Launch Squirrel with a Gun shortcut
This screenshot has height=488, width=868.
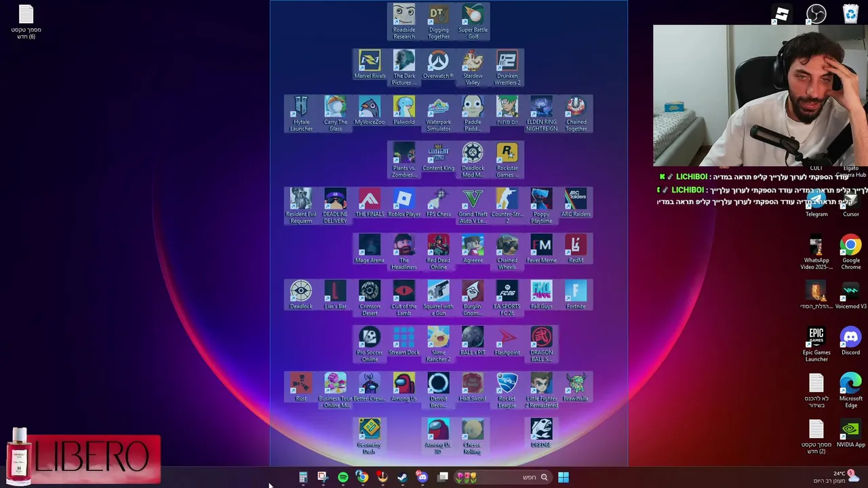tap(439, 298)
